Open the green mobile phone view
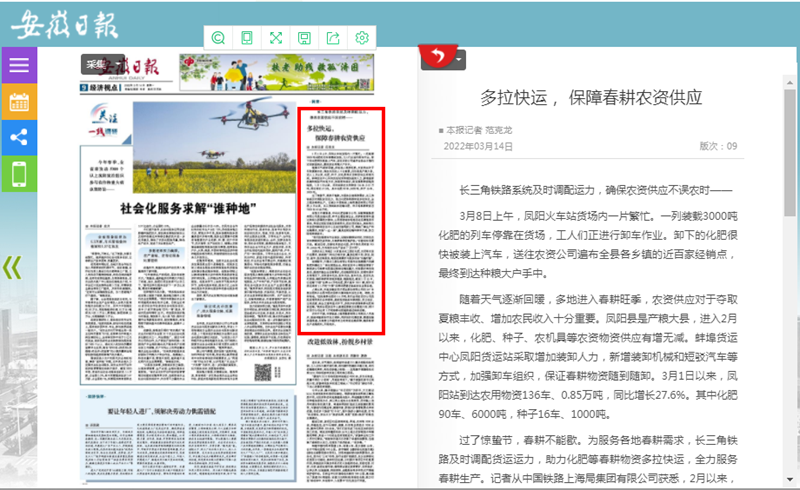The height and width of the screenshot is (490, 800). [19, 174]
